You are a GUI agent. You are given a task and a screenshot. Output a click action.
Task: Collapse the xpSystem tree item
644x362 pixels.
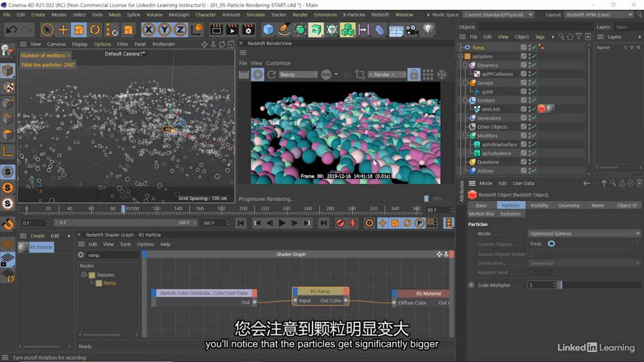point(461,57)
